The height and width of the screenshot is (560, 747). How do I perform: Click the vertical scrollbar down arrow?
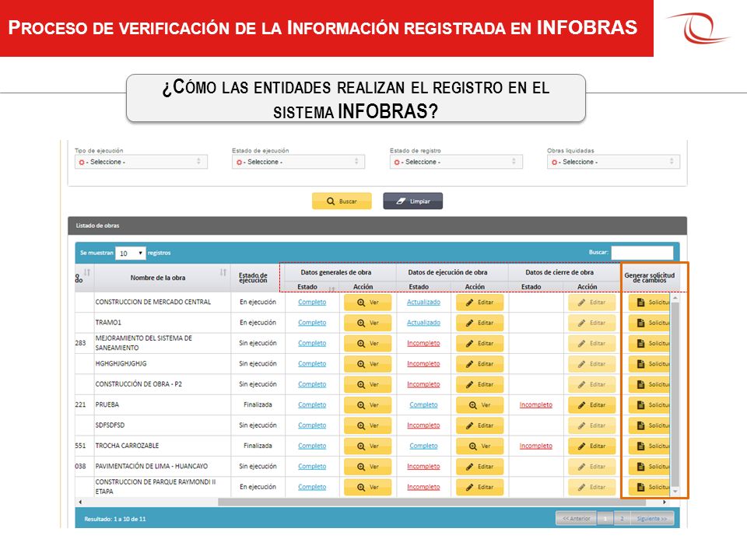(x=675, y=491)
